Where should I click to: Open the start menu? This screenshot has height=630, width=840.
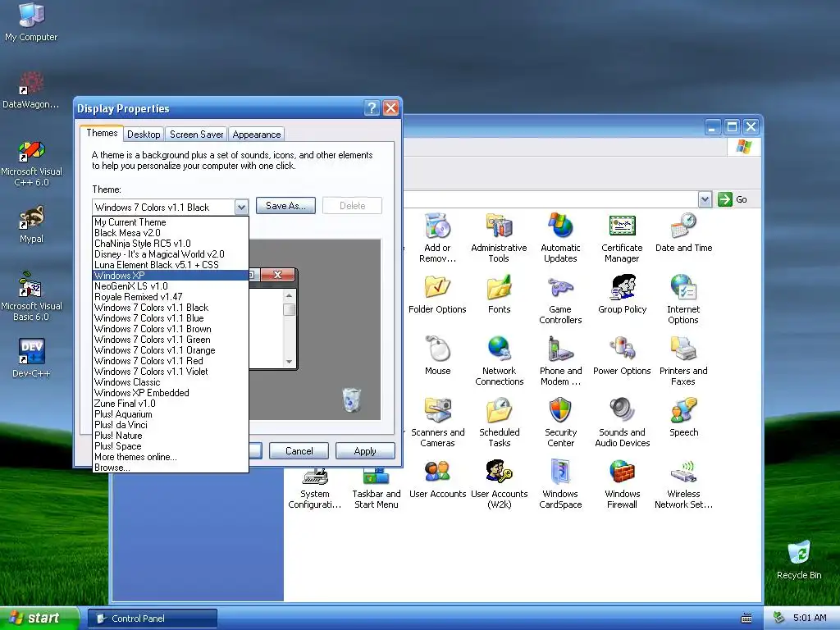[x=39, y=619]
